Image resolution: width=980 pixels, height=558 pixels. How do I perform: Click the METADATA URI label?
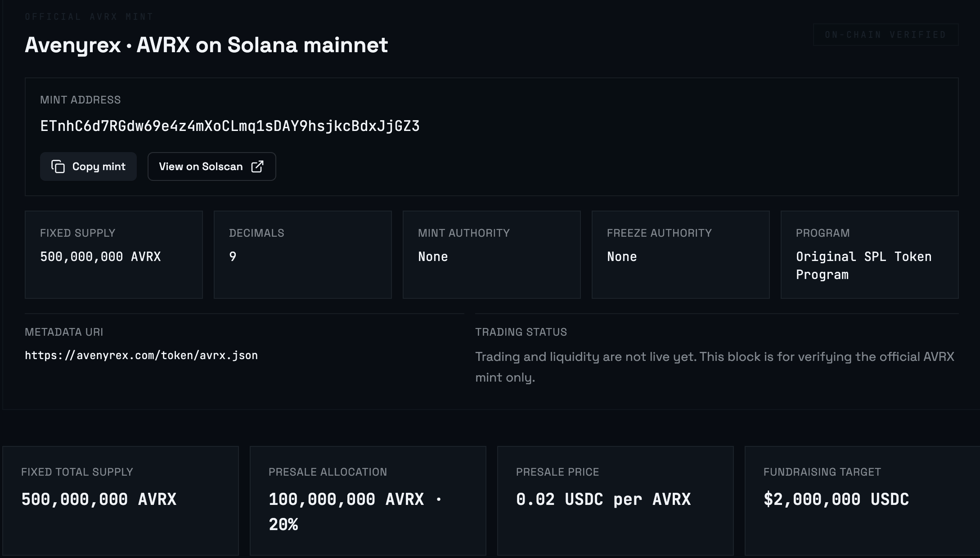64,332
